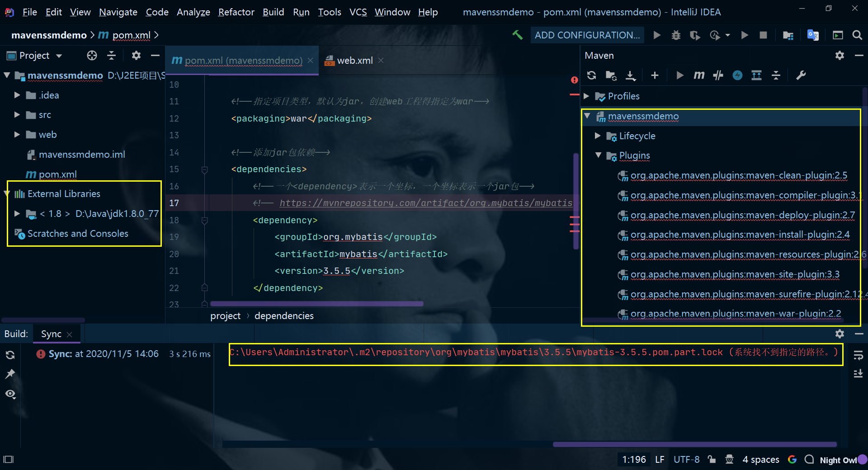Click the Build output horizontal scrollbar
This screenshot has height=470, width=868.
(695, 445)
